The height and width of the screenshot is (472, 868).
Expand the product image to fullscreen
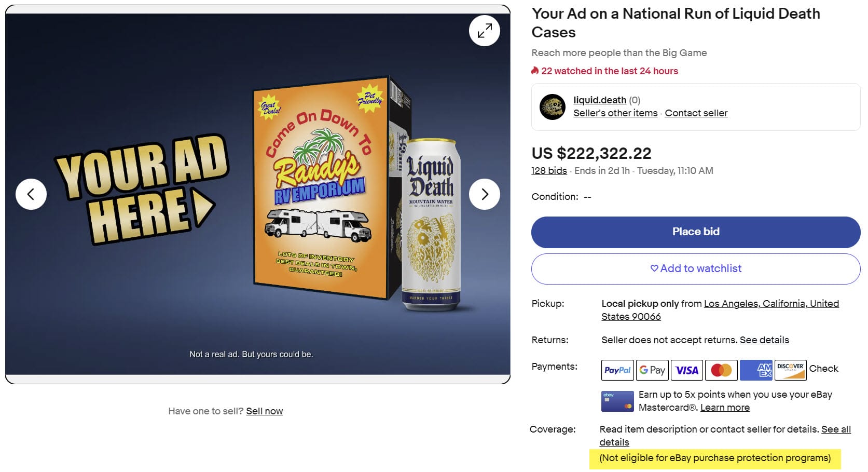click(484, 31)
